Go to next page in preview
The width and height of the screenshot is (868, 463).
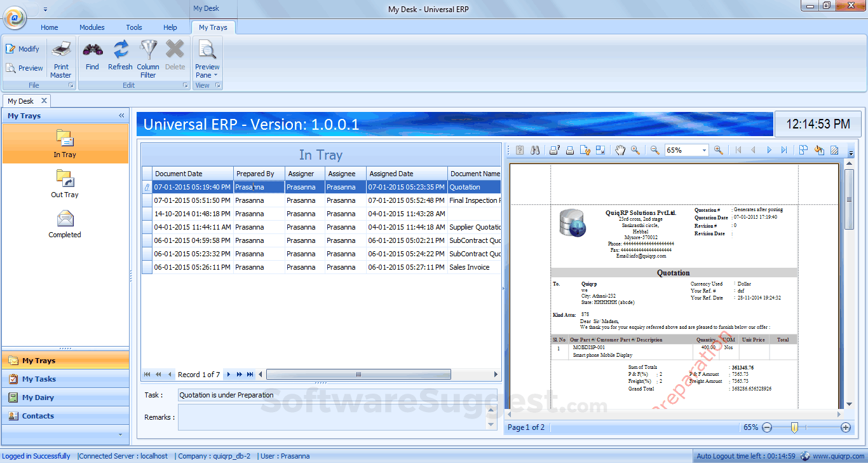(769, 150)
